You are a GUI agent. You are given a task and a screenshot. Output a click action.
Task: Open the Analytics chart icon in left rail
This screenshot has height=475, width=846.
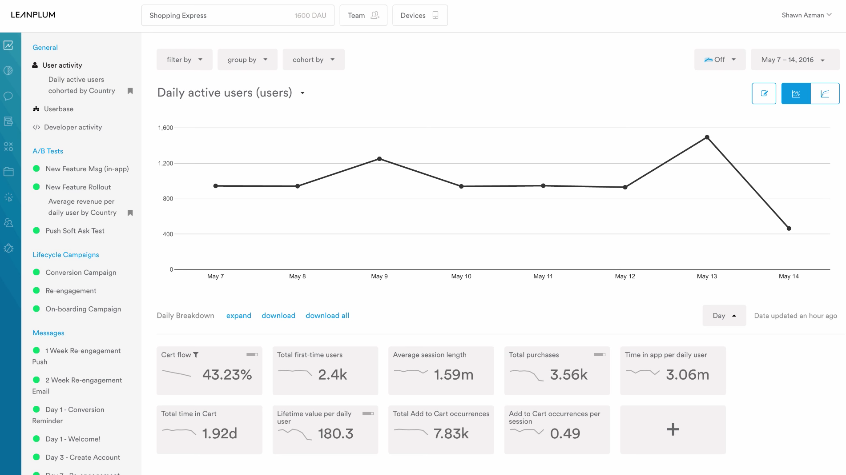pyautogui.click(x=8, y=46)
